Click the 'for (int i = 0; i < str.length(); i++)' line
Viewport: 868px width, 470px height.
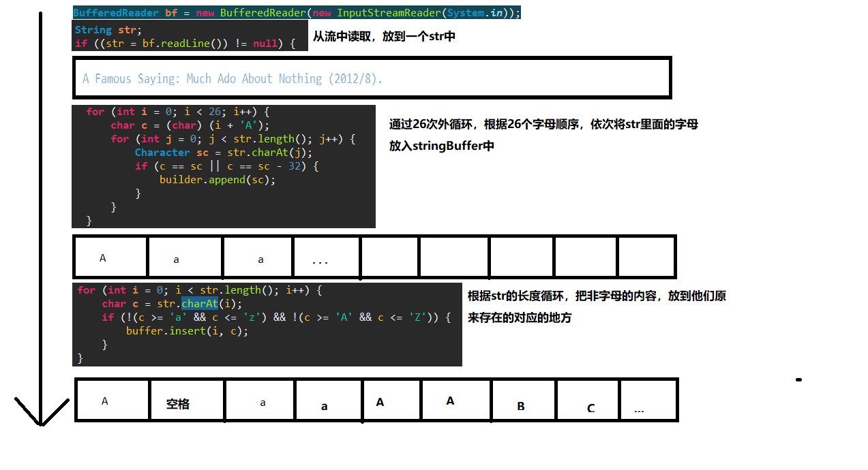pos(199,290)
